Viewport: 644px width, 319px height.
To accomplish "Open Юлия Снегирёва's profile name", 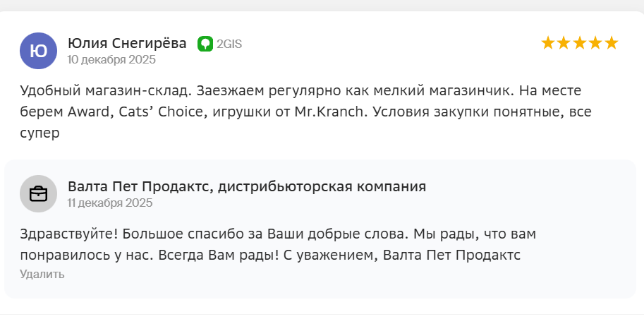I will pos(127,44).
